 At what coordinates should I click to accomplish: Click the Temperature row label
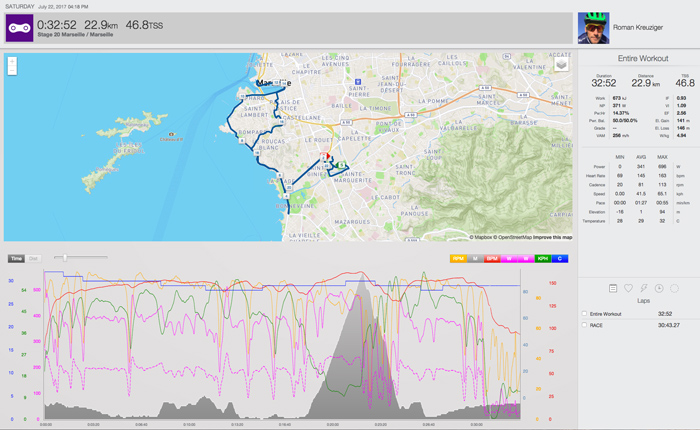point(594,221)
